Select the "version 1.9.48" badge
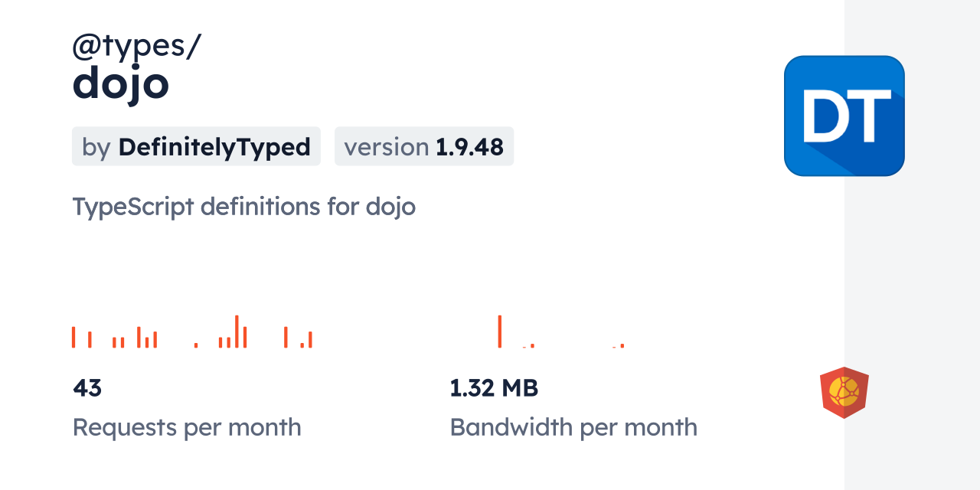Screen dimensions: 980x490 (x=423, y=146)
